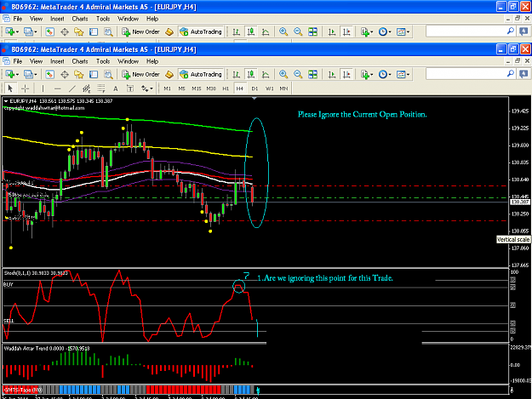Select the Fibonacci retracement tool
The height and width of the screenshot is (399, 532).
[x=101, y=88]
